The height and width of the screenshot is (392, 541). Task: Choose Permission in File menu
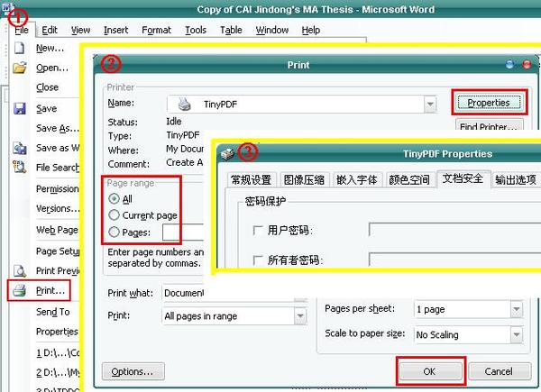coord(58,189)
